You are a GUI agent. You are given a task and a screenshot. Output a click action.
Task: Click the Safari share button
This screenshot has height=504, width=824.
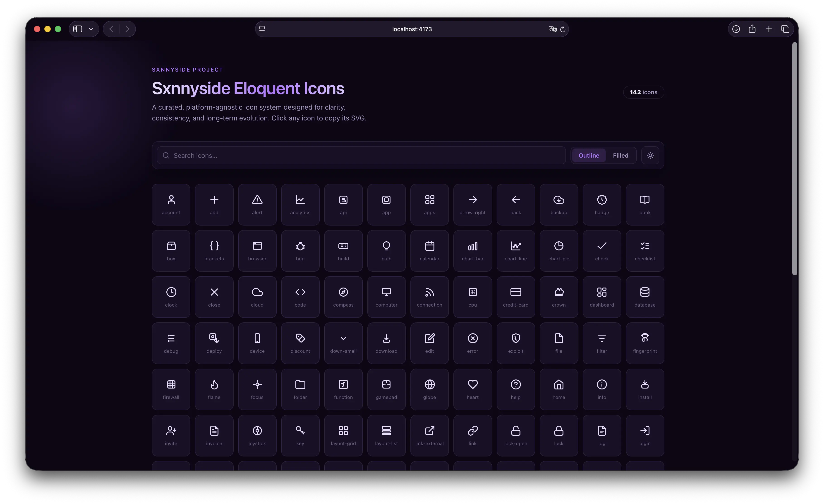[x=752, y=29]
